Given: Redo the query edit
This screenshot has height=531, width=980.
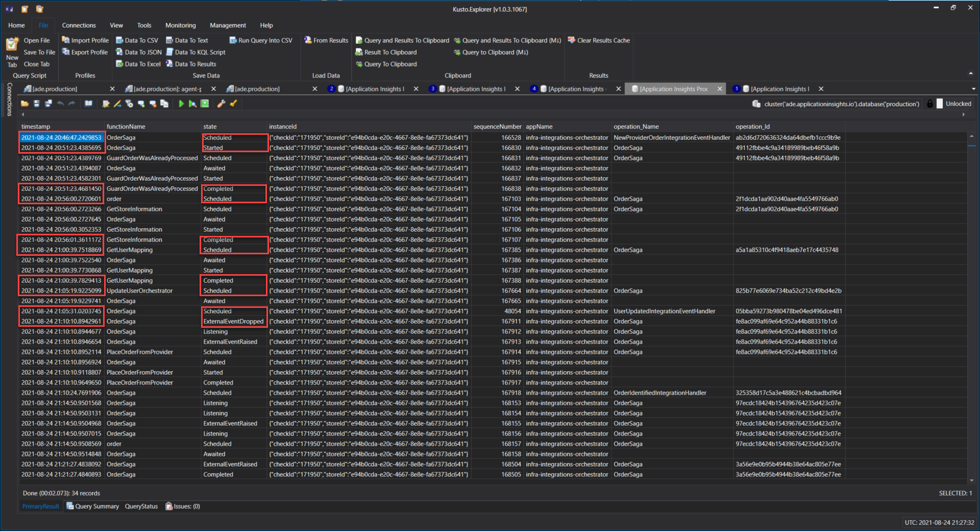Looking at the screenshot, I should click(x=72, y=104).
